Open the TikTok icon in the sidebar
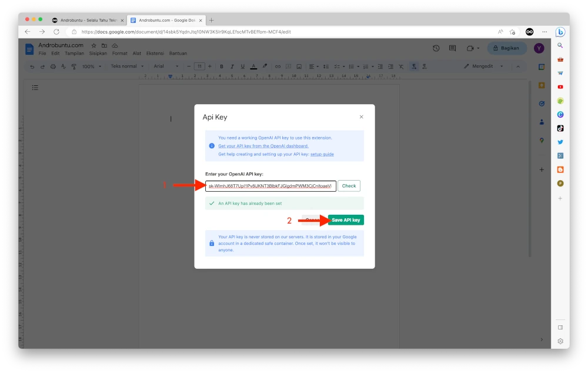Viewport: 588px width, 373px height. (x=560, y=128)
